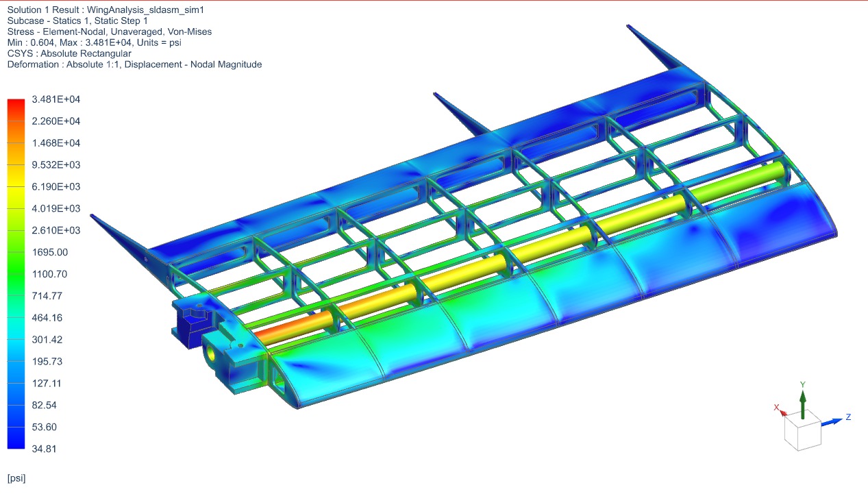This screenshot has height=496, width=868.
Task: Click legend minimum value 34.81
Action: pos(45,449)
